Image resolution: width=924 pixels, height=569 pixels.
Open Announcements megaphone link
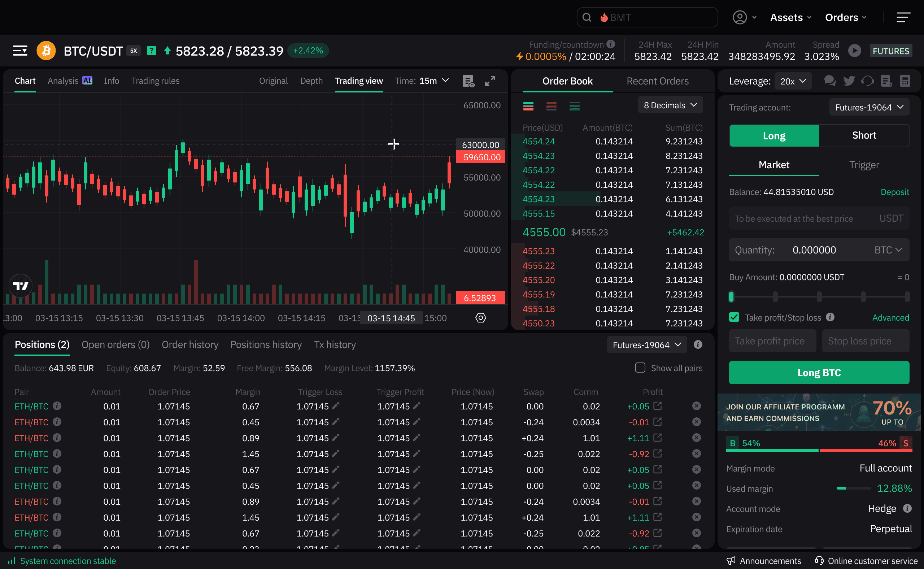[763, 561]
